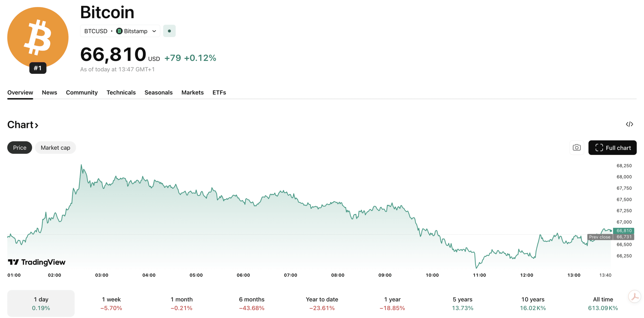The height and width of the screenshot is (318, 644).
Task: View the Markets tab
Action: [x=192, y=92]
